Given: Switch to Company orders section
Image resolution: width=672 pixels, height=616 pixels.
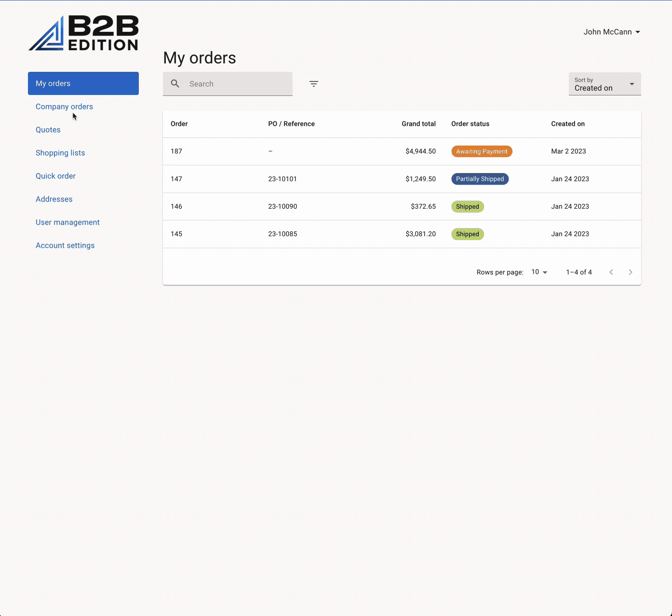Looking at the screenshot, I should (64, 107).
